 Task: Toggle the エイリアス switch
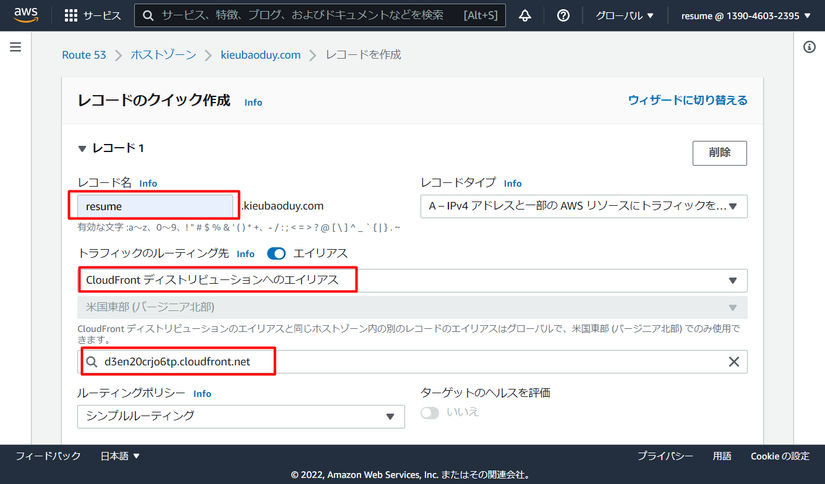(x=276, y=254)
